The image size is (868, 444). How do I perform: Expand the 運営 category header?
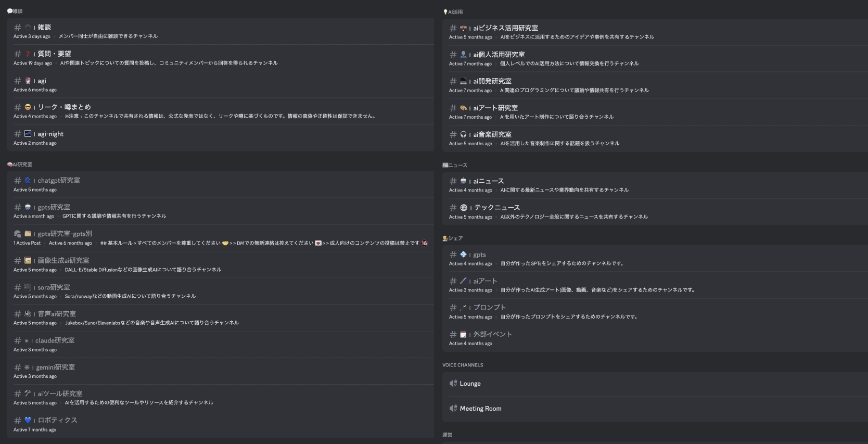pos(448,435)
